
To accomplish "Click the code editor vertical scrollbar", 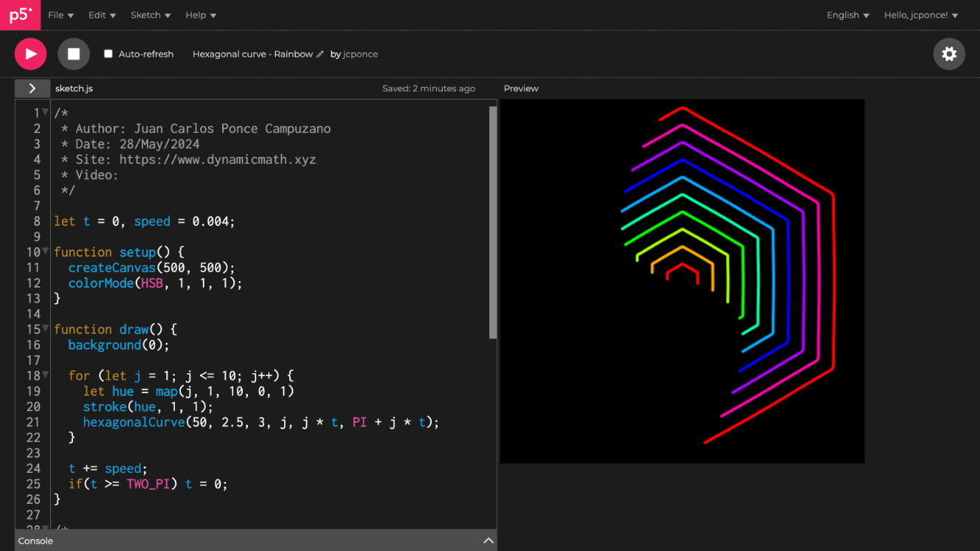I will coord(493,221).
